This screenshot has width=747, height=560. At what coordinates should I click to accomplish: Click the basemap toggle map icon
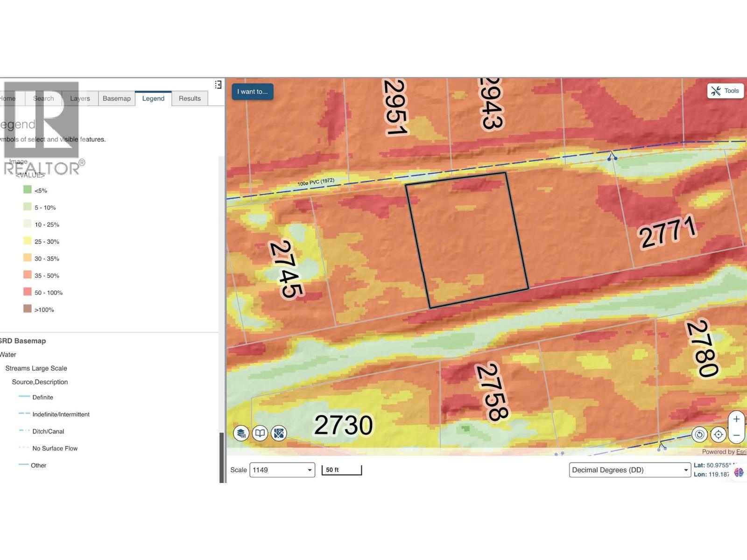pos(279,434)
